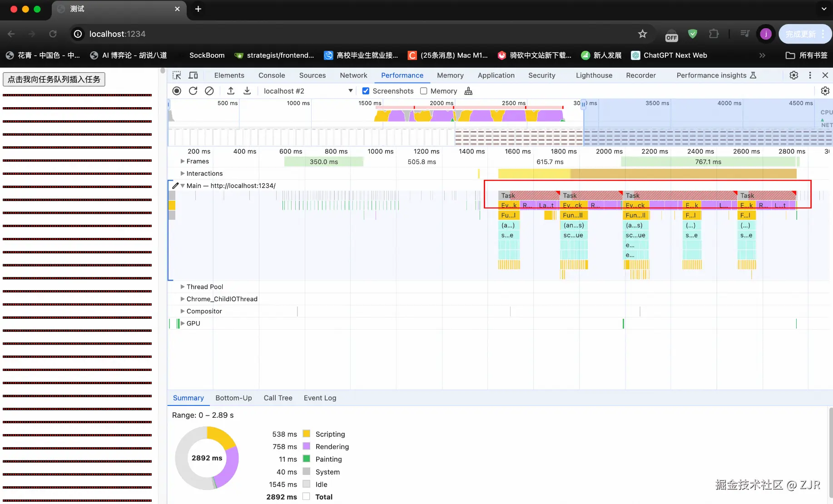This screenshot has height=504, width=833.
Task: Open the 所有书签 bookmarks folder
Action: [x=806, y=55]
